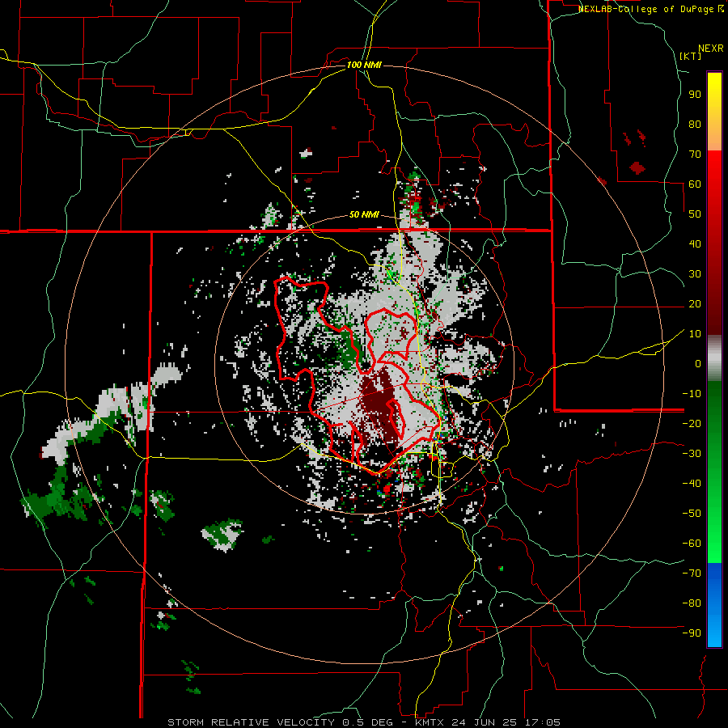Select the positive 10 knot scale label
The height and width of the screenshot is (728, 728).
point(695,334)
